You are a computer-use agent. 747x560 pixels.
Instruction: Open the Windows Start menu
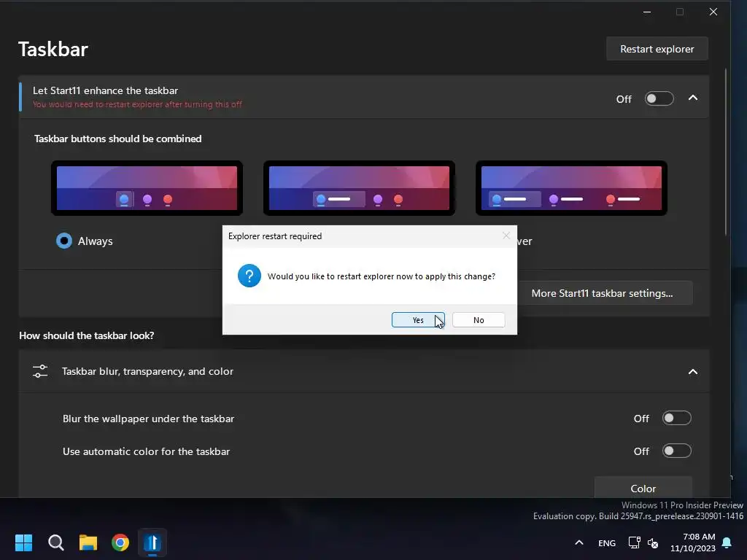[x=23, y=542]
